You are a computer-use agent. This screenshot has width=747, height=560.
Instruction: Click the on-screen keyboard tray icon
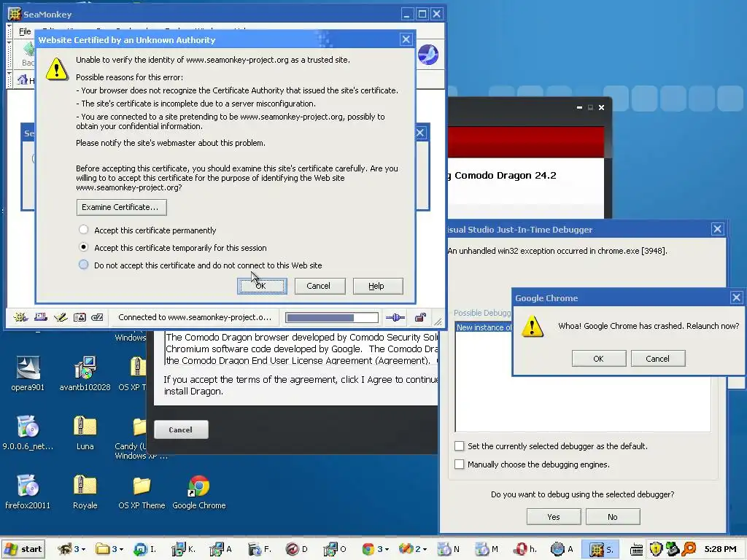pyautogui.click(x=636, y=550)
